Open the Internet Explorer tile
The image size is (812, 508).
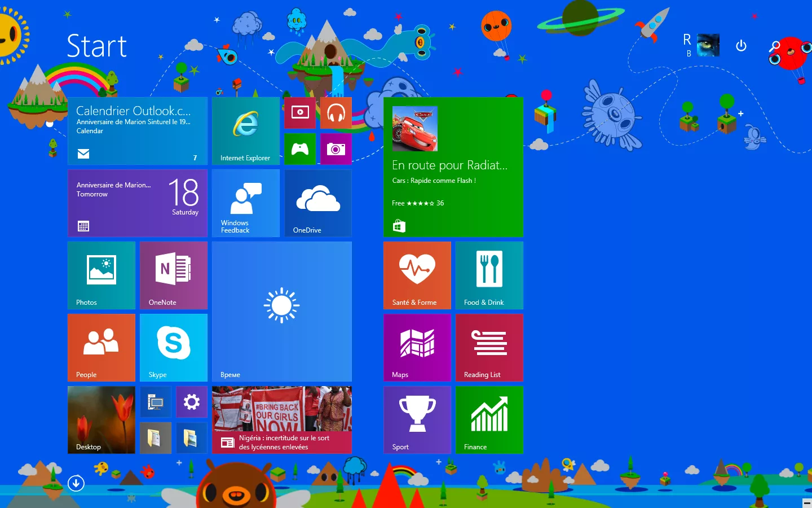tap(246, 131)
